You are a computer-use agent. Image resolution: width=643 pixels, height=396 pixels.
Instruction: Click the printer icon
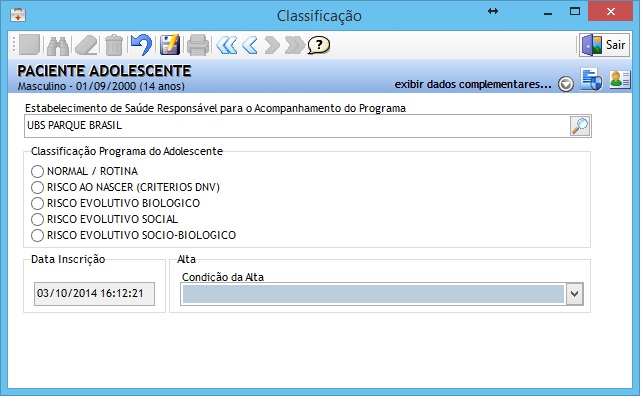198,45
